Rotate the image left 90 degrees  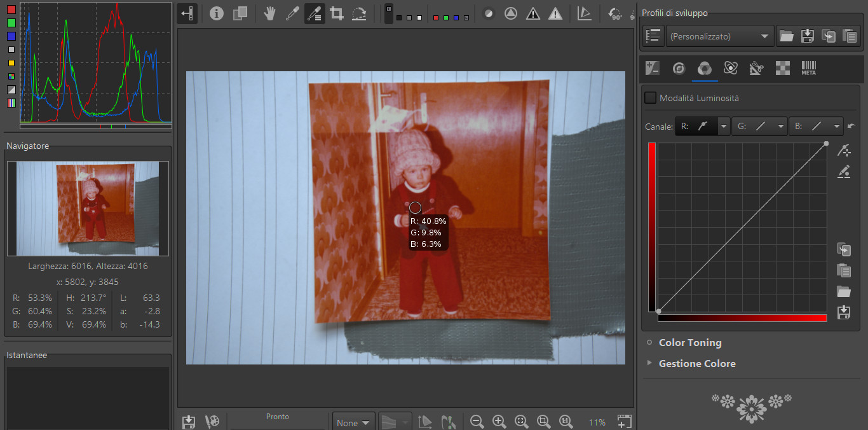[x=614, y=13]
